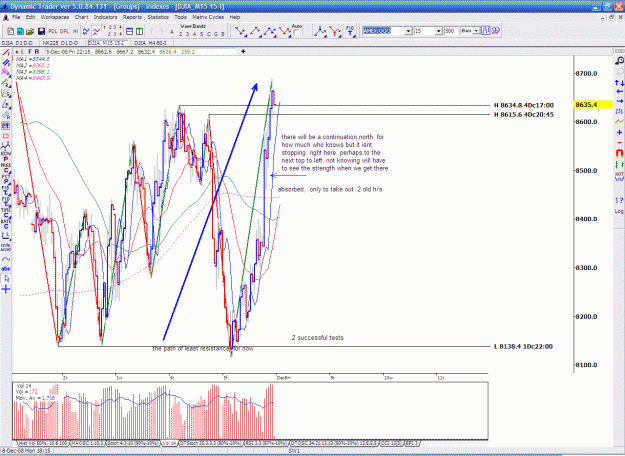Click the L indicator letter button
The height and width of the screenshot is (456, 625).
23,52
